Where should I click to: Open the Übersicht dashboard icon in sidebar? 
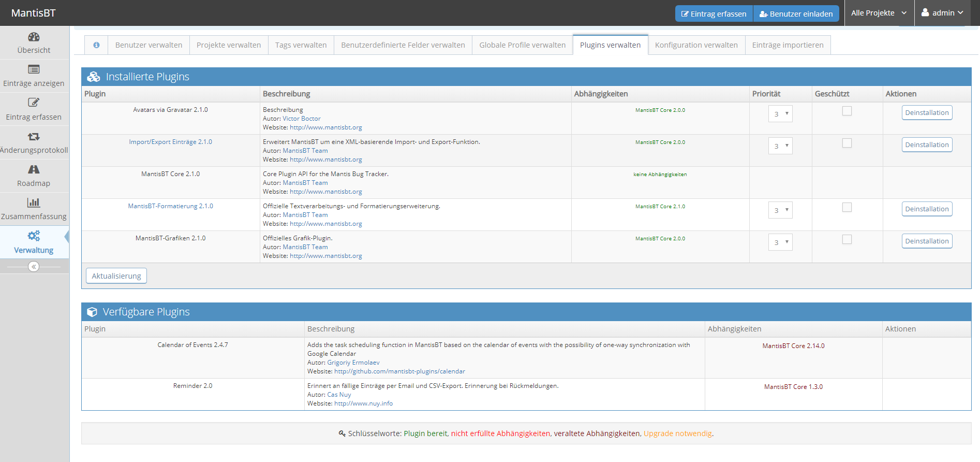point(34,37)
